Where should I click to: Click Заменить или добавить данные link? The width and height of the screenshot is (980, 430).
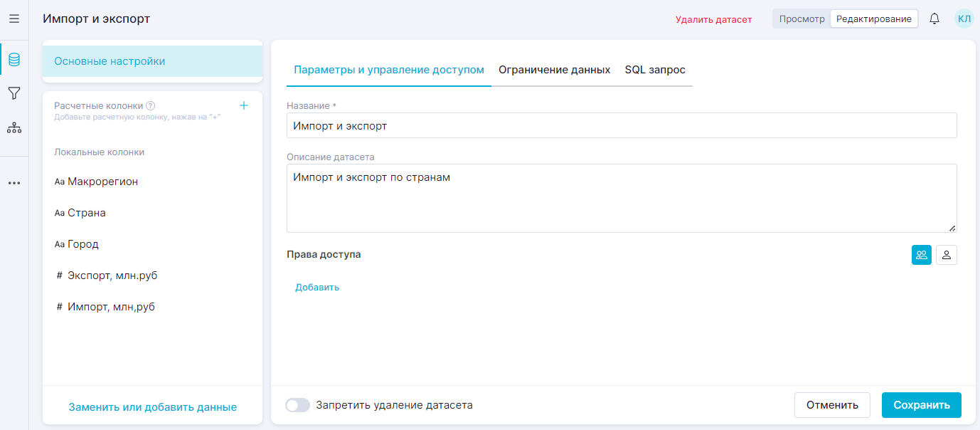[x=152, y=407]
